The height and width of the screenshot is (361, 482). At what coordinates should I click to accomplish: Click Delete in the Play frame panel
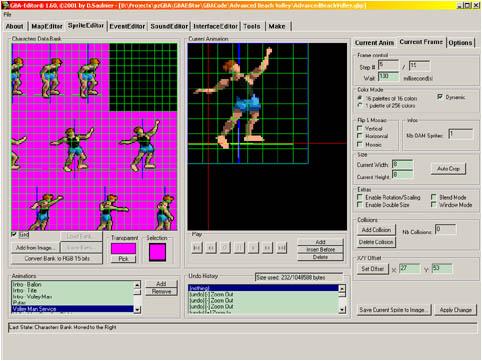pyautogui.click(x=320, y=257)
